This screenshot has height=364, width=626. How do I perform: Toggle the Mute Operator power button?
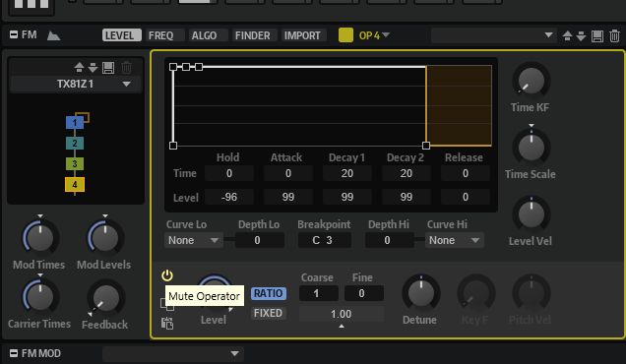coord(167,275)
